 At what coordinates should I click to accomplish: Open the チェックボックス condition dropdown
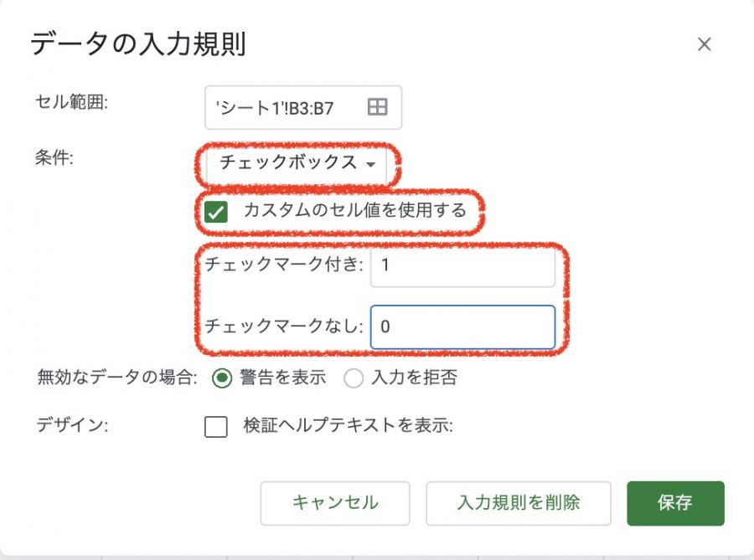pyautogui.click(x=298, y=163)
